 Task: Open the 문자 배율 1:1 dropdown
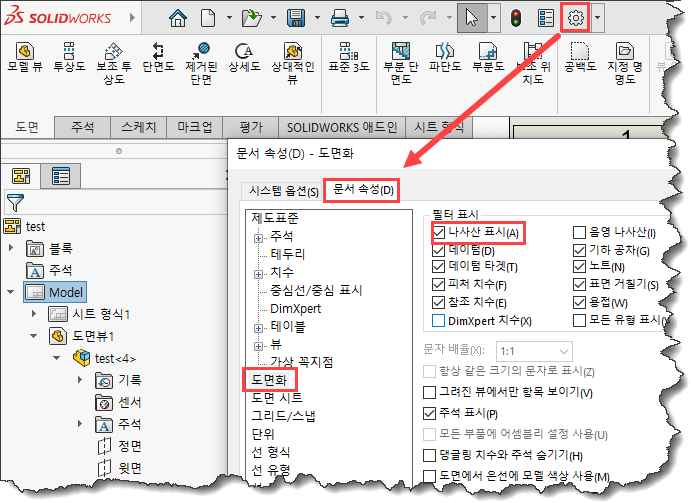534,351
